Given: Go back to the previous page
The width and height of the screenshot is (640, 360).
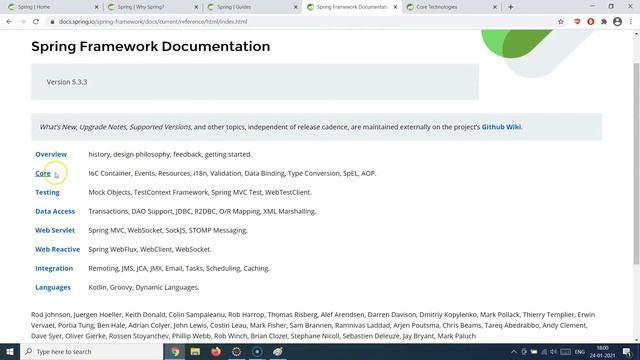Looking at the screenshot, I should coord(9,22).
